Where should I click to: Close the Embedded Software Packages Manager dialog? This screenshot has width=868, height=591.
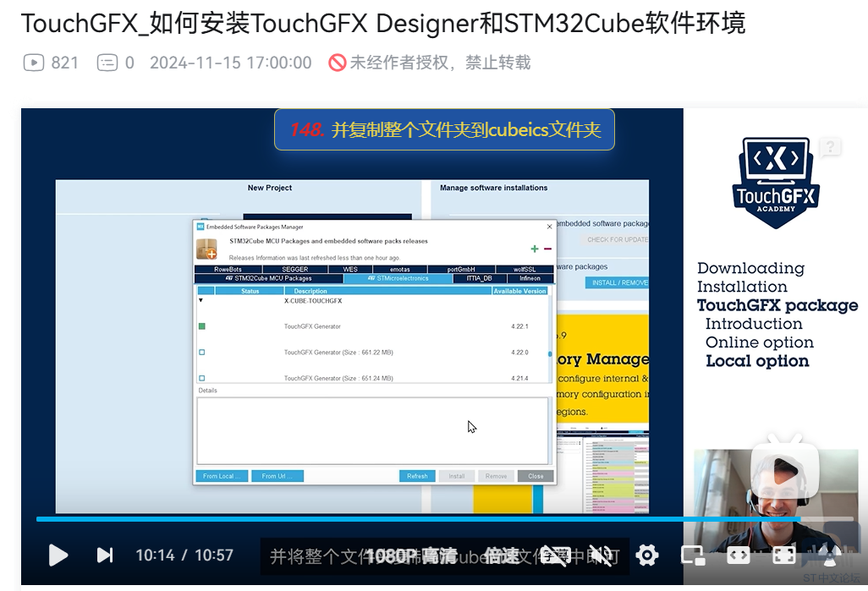point(549,227)
